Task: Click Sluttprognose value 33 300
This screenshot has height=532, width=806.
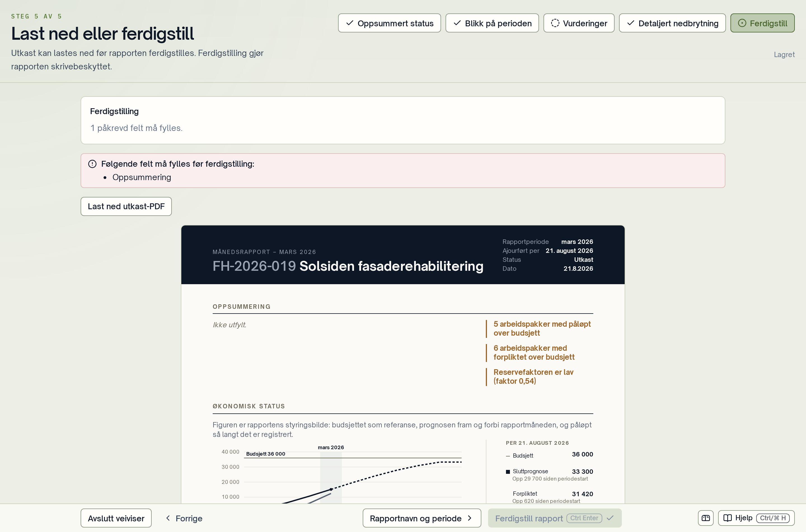Action: (x=582, y=472)
